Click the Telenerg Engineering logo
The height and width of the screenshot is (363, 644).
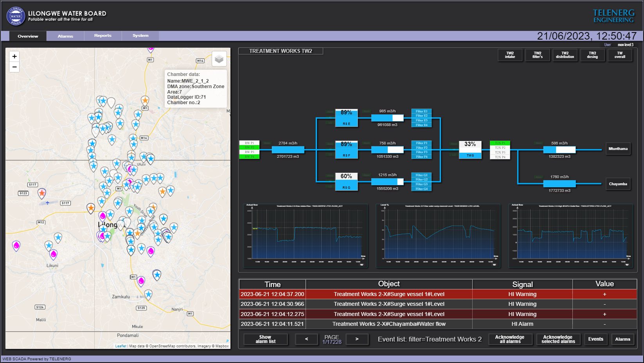(613, 16)
